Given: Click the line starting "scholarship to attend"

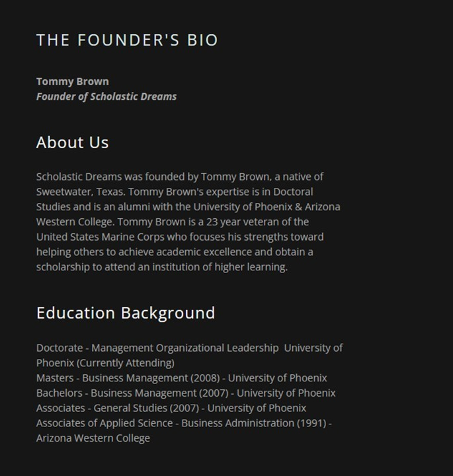Looking at the screenshot, I should (161, 267).
